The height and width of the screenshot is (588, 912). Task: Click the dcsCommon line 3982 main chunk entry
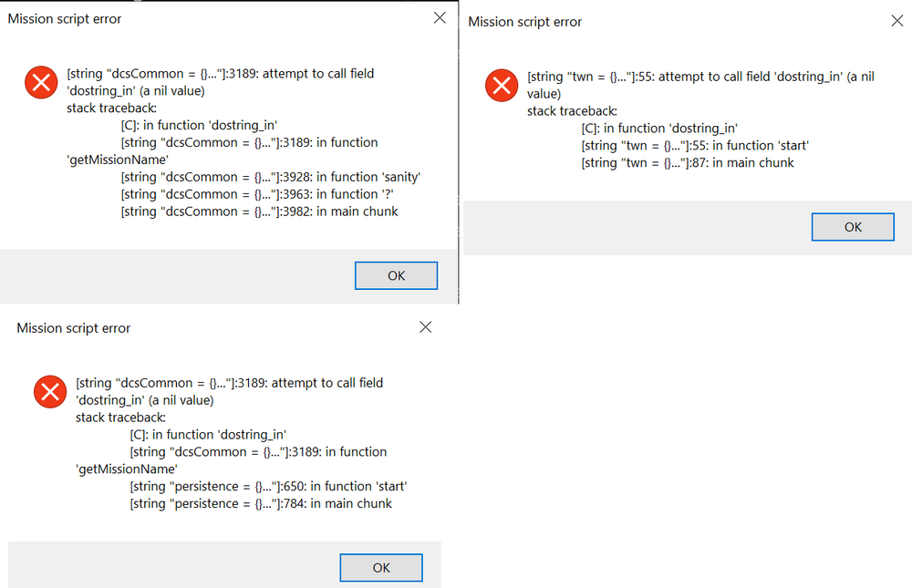(x=259, y=211)
